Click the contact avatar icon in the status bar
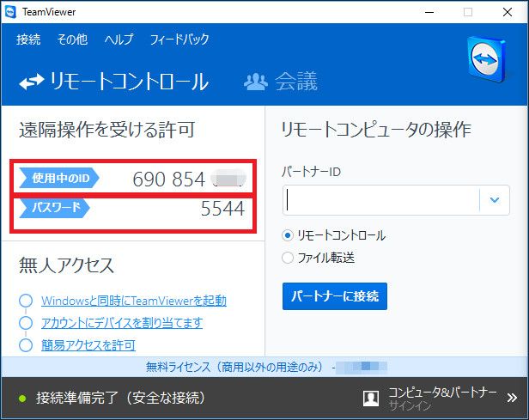Image resolution: width=529 pixels, height=420 pixels. click(371, 399)
